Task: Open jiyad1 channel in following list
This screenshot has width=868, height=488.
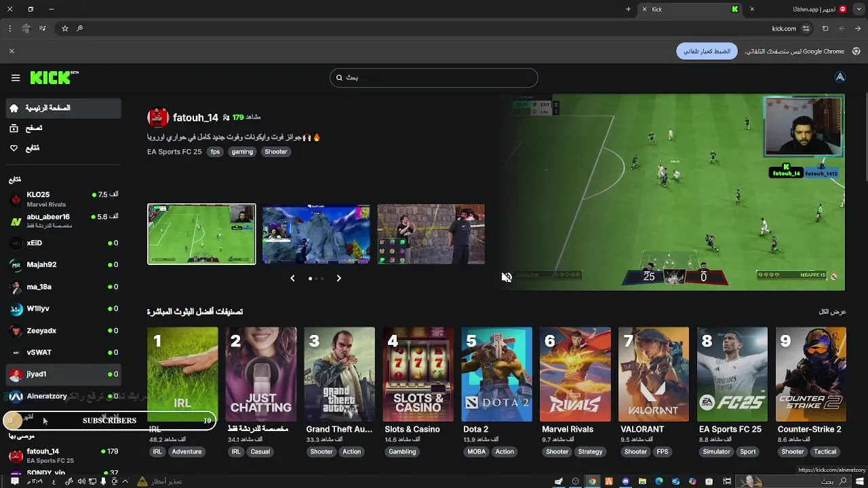Action: click(x=64, y=374)
